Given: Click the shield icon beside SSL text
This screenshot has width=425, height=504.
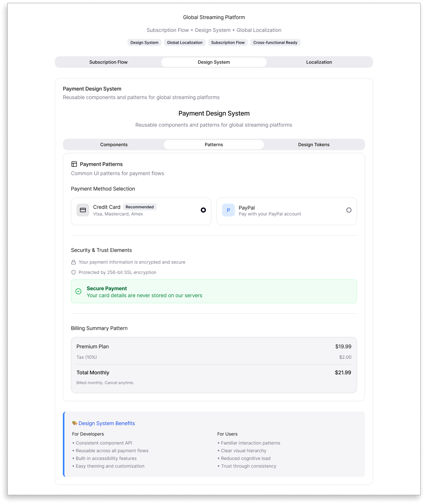Looking at the screenshot, I should (73, 273).
